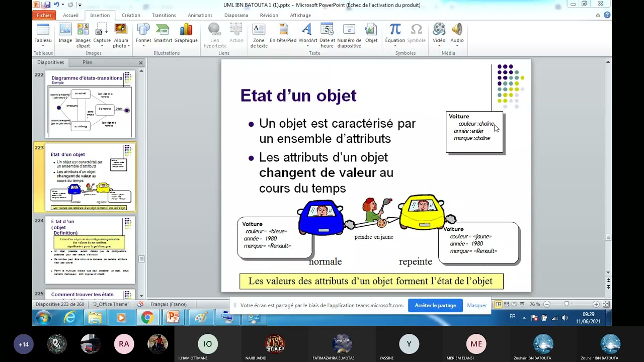Open the Windows Start menu

click(x=43, y=317)
